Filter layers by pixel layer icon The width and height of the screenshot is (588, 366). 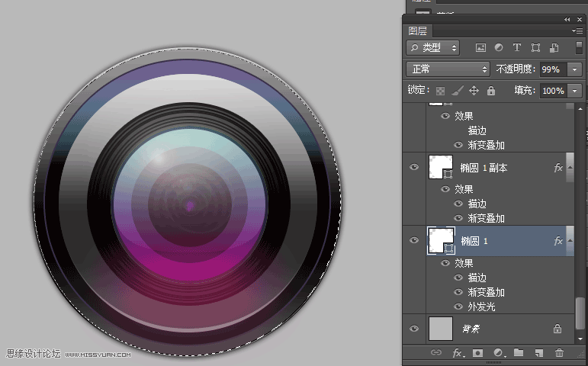pyautogui.click(x=480, y=47)
